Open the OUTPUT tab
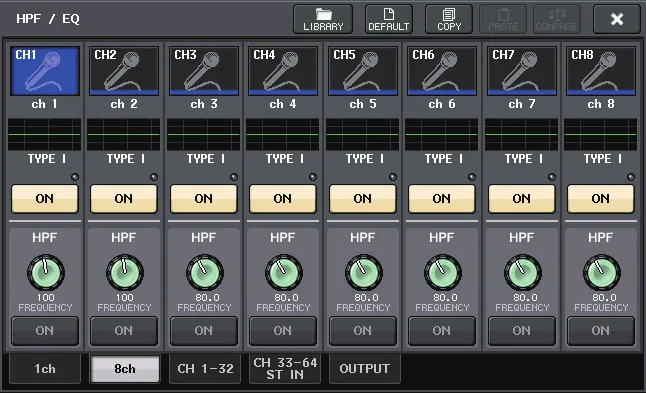 [x=365, y=369]
